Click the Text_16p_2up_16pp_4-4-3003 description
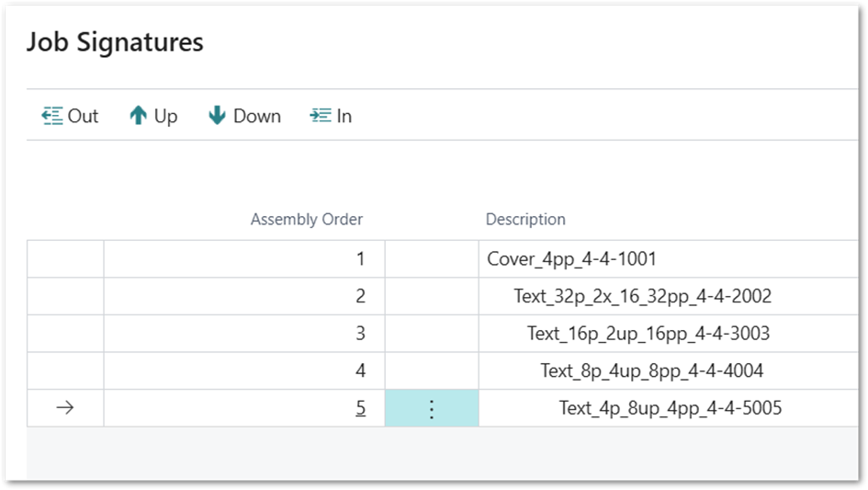868x490 pixels. pos(648,334)
